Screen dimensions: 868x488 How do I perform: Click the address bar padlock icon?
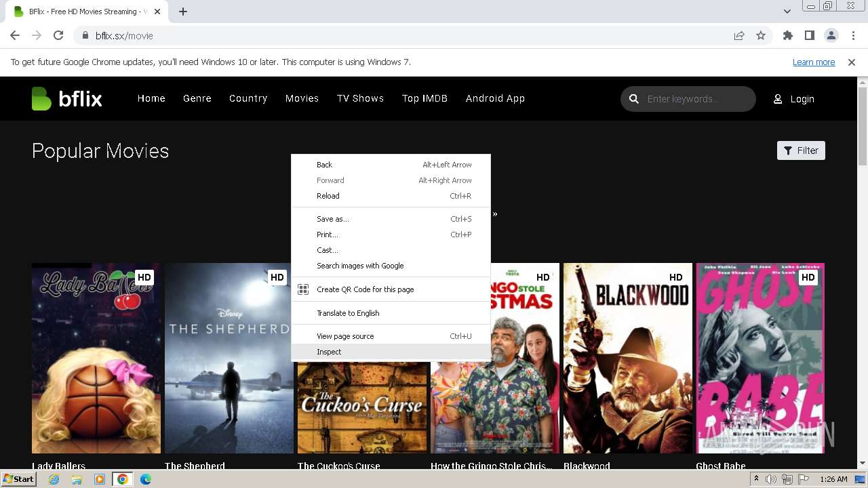tap(85, 36)
